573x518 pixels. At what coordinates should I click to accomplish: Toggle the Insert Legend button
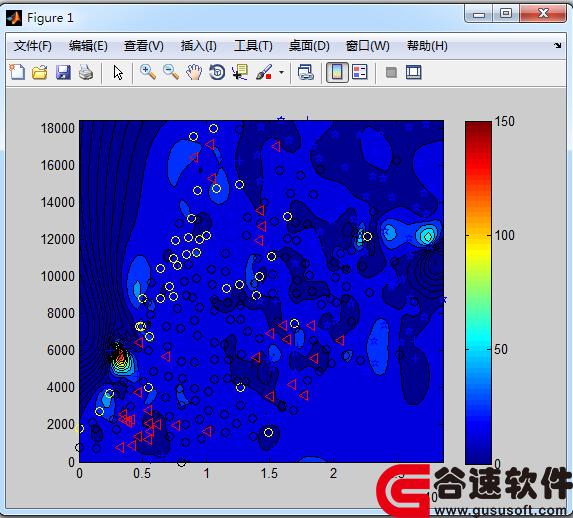(360, 72)
